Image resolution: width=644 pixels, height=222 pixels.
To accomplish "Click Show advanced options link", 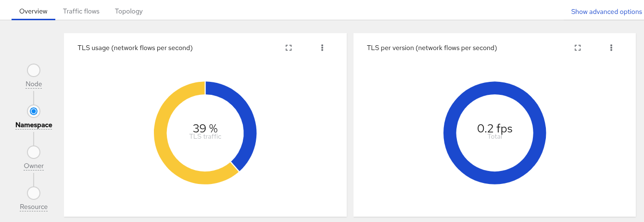I will (x=606, y=12).
